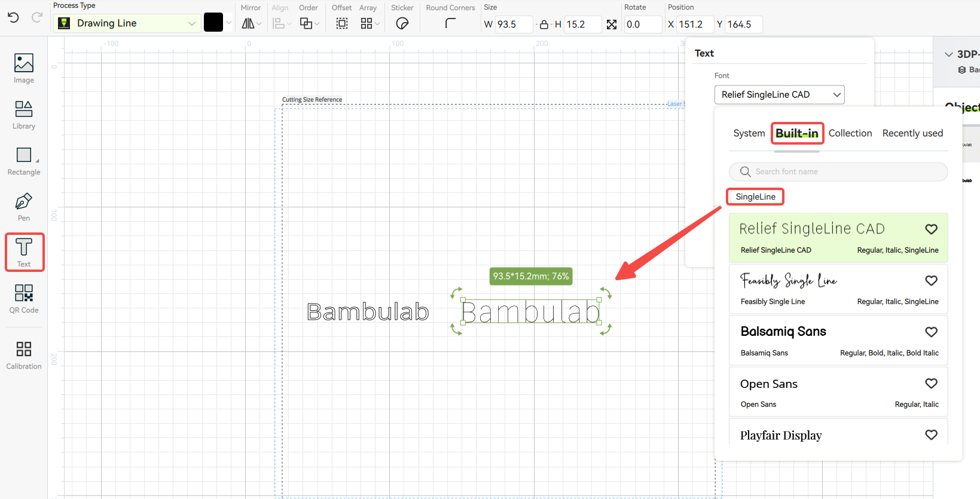
Task: Choose the Balsamiq Sans font
Action: (x=838, y=340)
